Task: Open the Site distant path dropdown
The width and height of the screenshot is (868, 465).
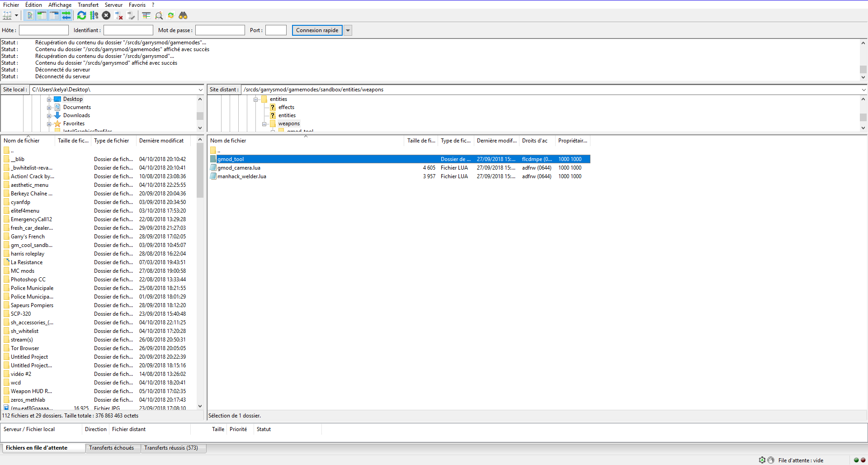Action: [863, 90]
